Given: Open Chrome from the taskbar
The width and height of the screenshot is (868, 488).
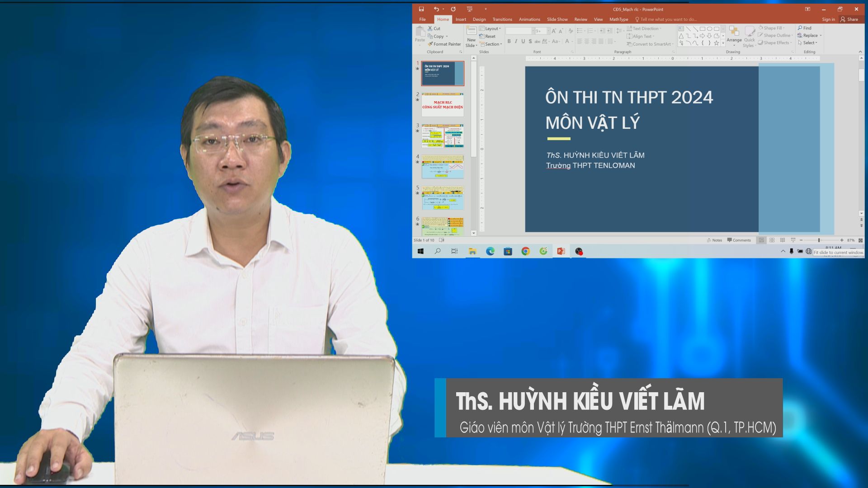Looking at the screenshot, I should (525, 251).
